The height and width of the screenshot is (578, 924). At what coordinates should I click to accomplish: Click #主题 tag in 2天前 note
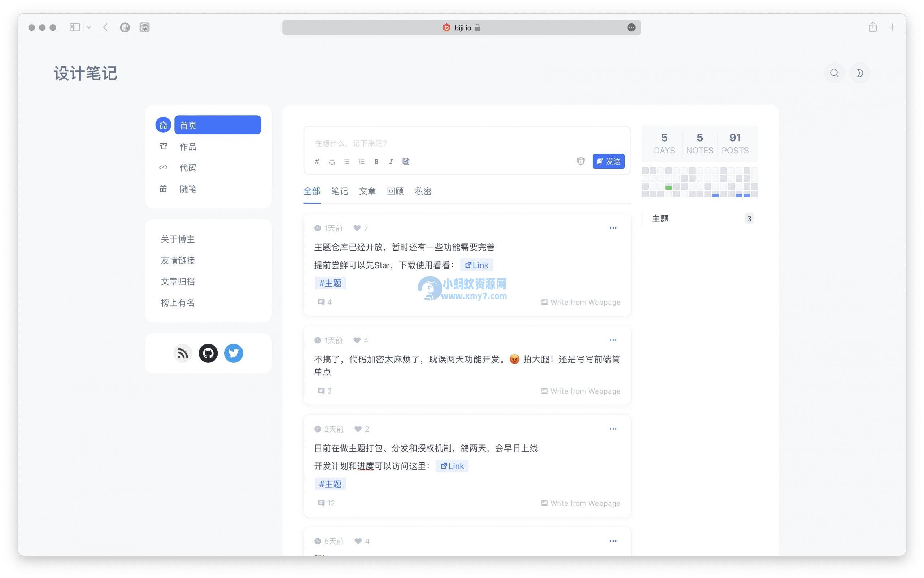[330, 484]
